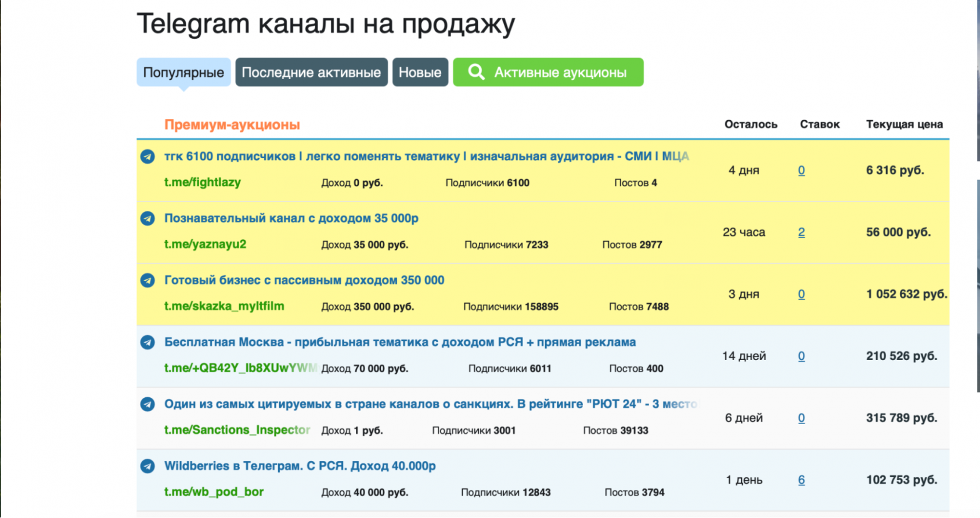The width and height of the screenshot is (980, 518).
Task: Select the Популярные tab
Action: [x=183, y=72]
